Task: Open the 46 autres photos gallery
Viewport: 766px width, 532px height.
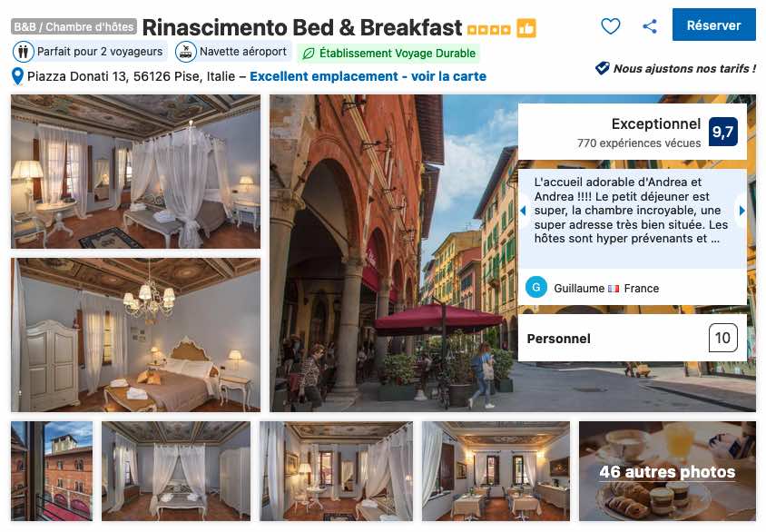Action: [x=667, y=471]
